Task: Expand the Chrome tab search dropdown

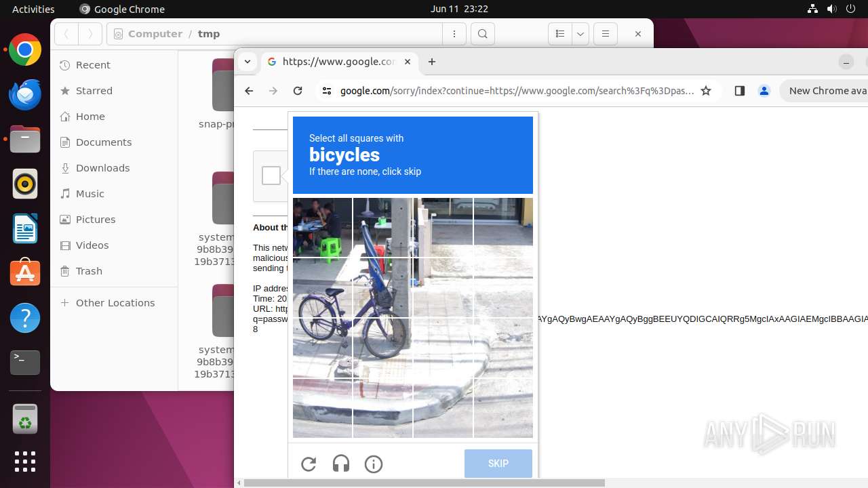Action: (x=248, y=62)
